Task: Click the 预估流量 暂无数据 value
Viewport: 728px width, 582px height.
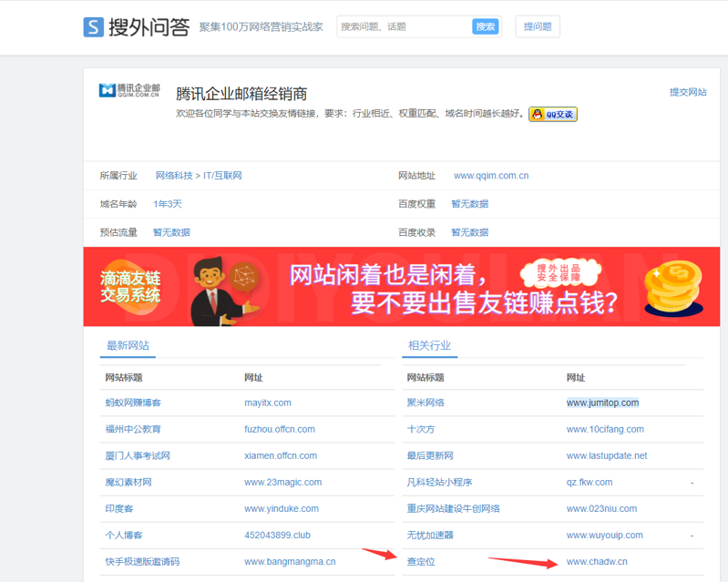Action: 172,232
